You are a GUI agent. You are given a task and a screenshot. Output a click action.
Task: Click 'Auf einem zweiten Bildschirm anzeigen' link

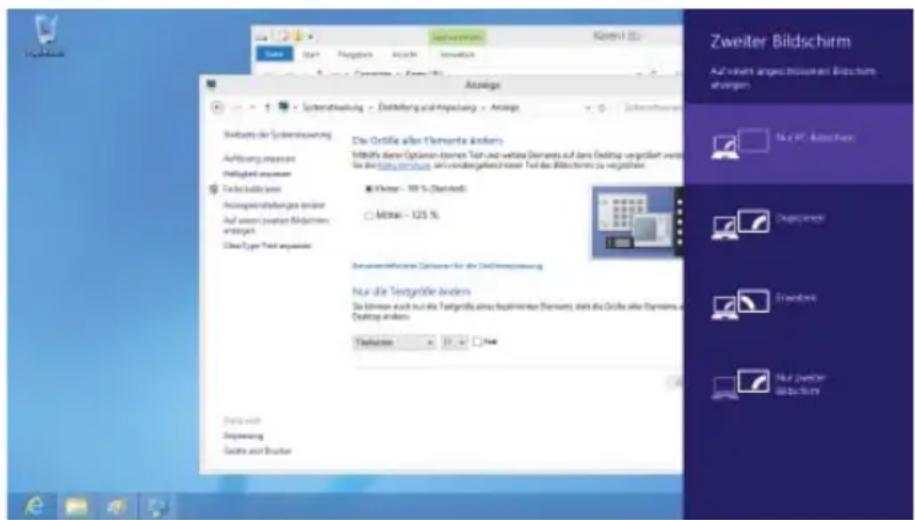pyautogui.click(x=276, y=225)
